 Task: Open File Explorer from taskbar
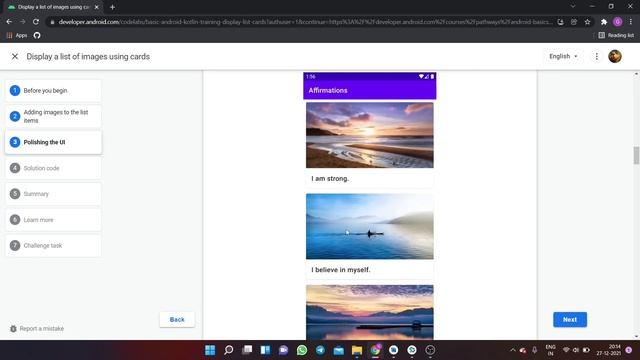pyautogui.click(x=357, y=350)
